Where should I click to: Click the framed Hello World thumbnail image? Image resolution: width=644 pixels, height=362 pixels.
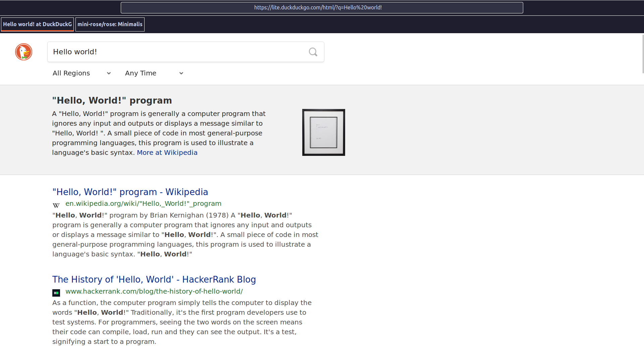[323, 132]
